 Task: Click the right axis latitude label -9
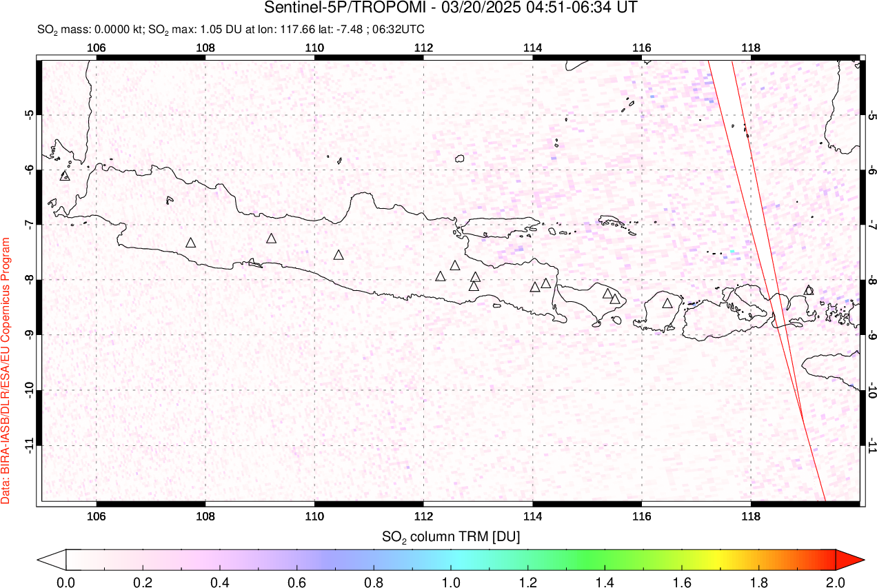pyautogui.click(x=872, y=335)
